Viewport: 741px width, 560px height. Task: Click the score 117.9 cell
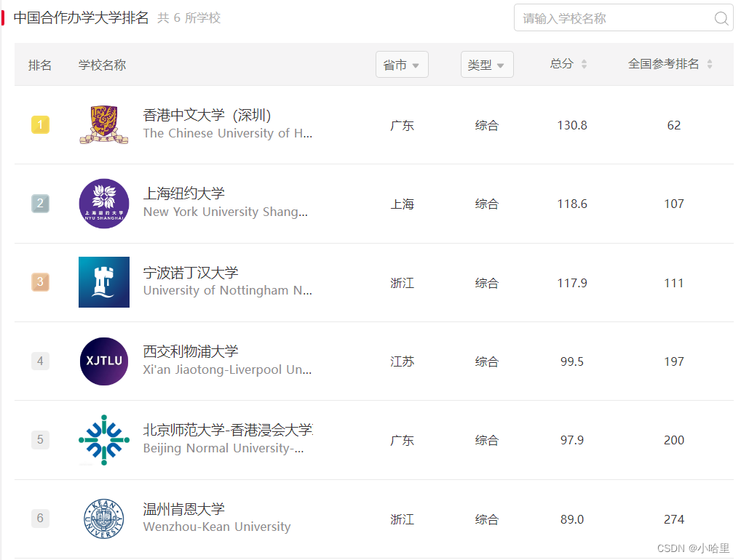[x=572, y=283]
